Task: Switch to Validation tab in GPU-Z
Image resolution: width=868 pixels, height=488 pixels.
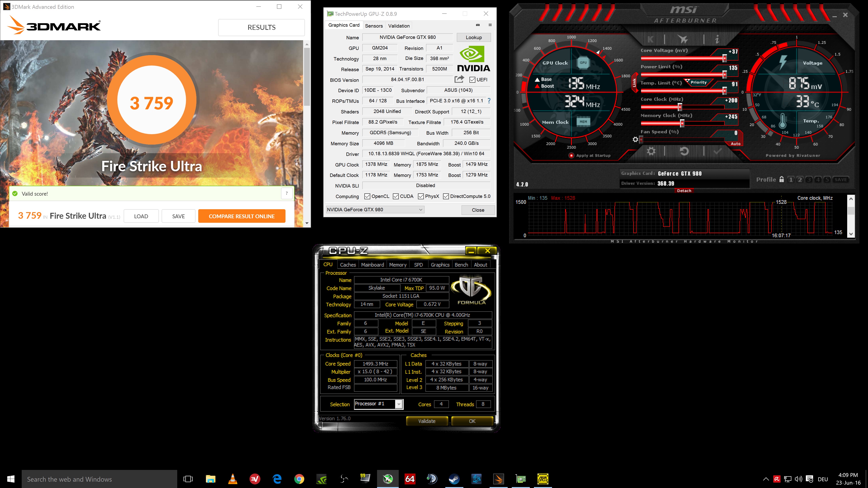Action: (399, 26)
